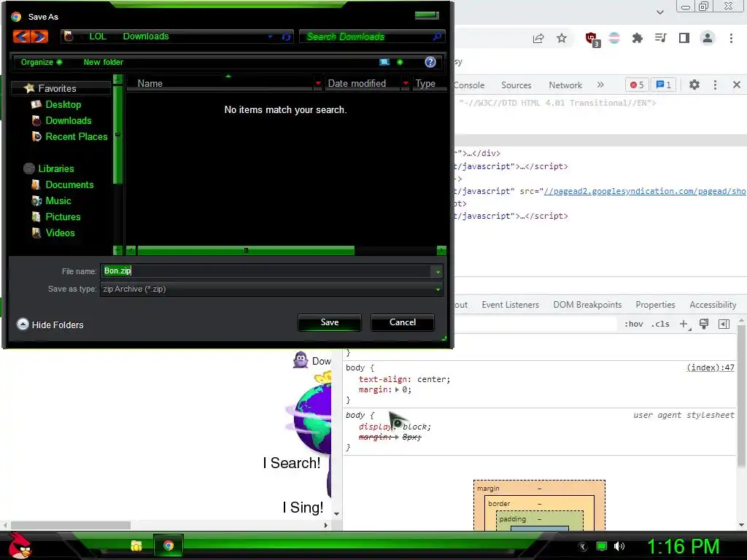Screen dimensions: 747x560
Task: Open the taskbar file explorer icon
Action: (x=136, y=545)
